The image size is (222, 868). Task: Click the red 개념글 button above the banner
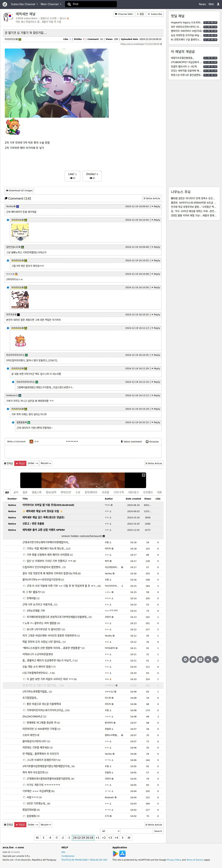point(20,463)
